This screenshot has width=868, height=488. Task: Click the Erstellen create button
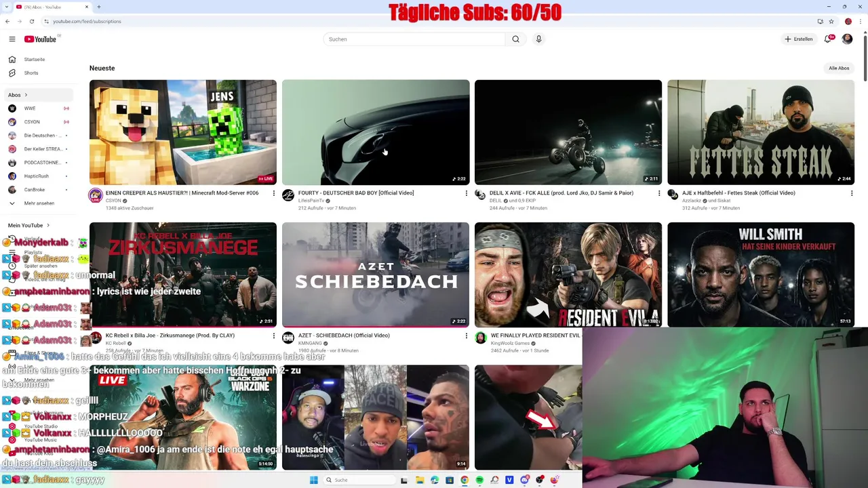(x=798, y=39)
